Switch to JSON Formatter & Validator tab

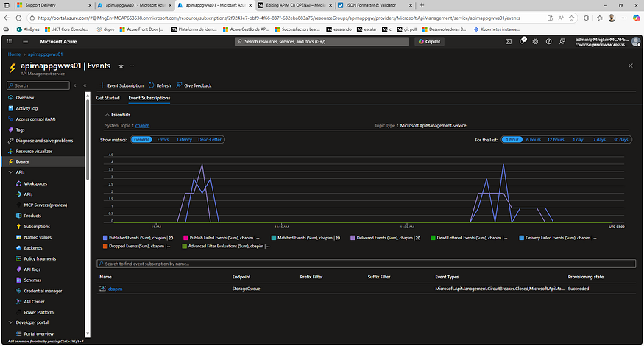coord(375,5)
